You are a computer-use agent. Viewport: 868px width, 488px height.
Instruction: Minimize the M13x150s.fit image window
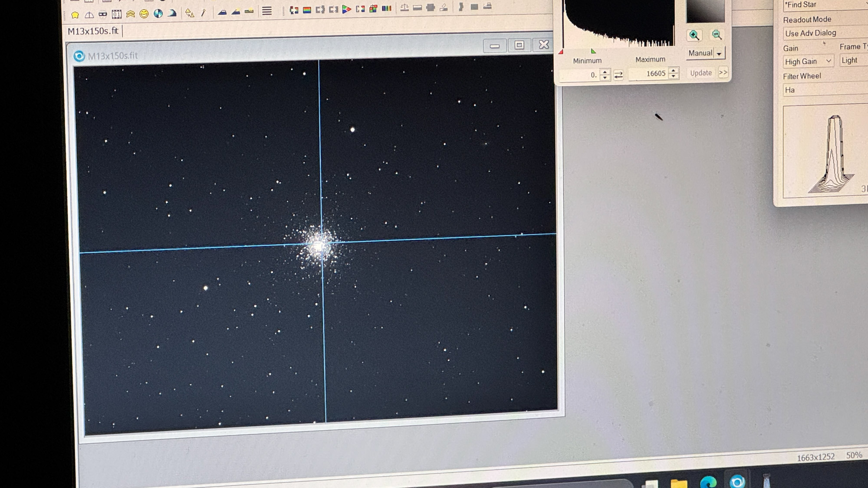[494, 46]
